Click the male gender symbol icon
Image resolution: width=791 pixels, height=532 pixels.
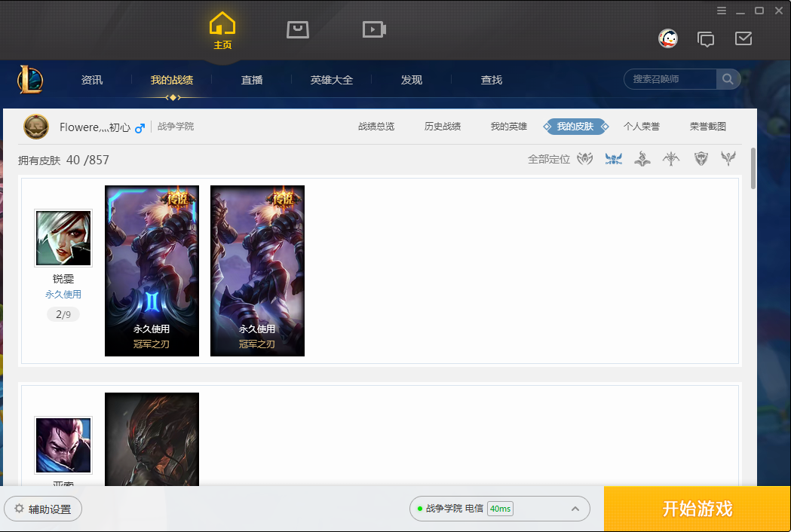point(139,127)
